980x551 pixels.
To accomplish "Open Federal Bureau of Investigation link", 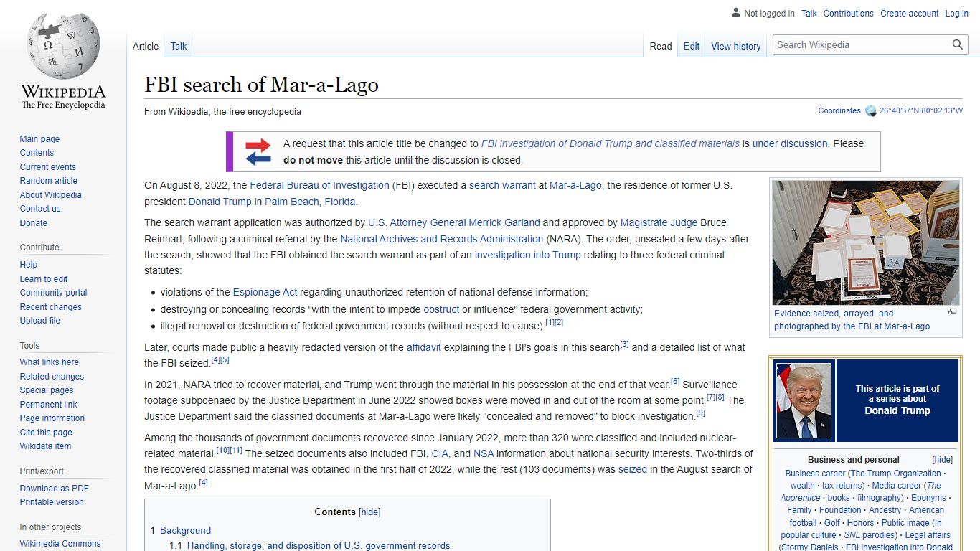I will pyautogui.click(x=319, y=185).
